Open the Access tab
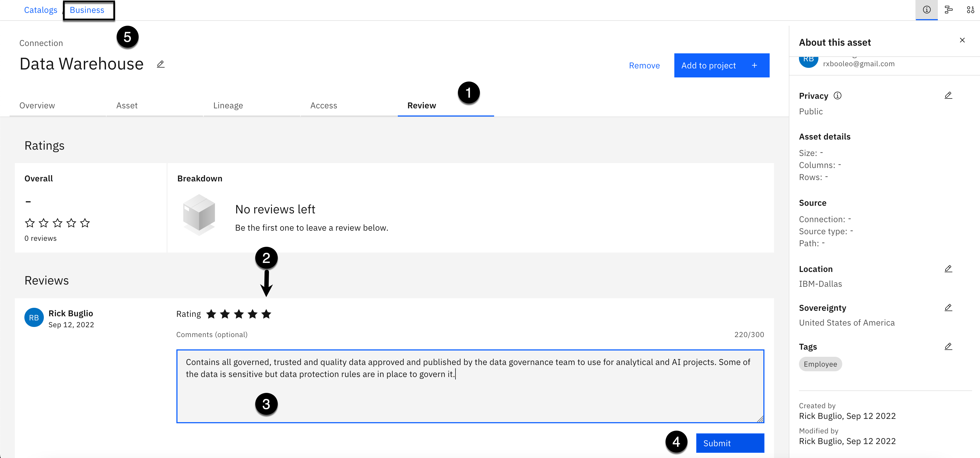Viewport: 980px width, 458px height. click(x=323, y=106)
